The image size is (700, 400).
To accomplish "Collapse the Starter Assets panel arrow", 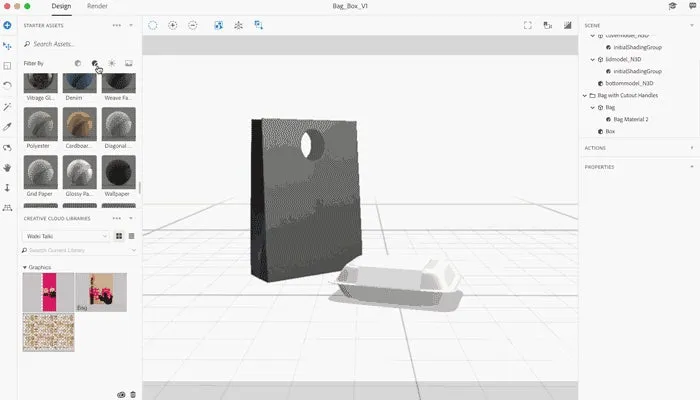I will point(131,25).
